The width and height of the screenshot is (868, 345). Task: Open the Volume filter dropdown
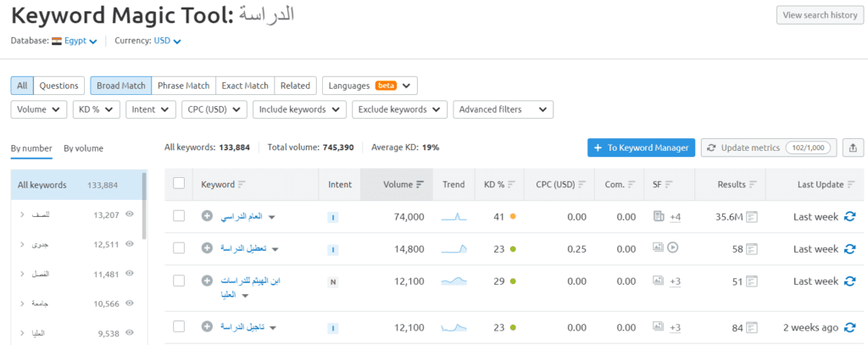[x=39, y=109]
